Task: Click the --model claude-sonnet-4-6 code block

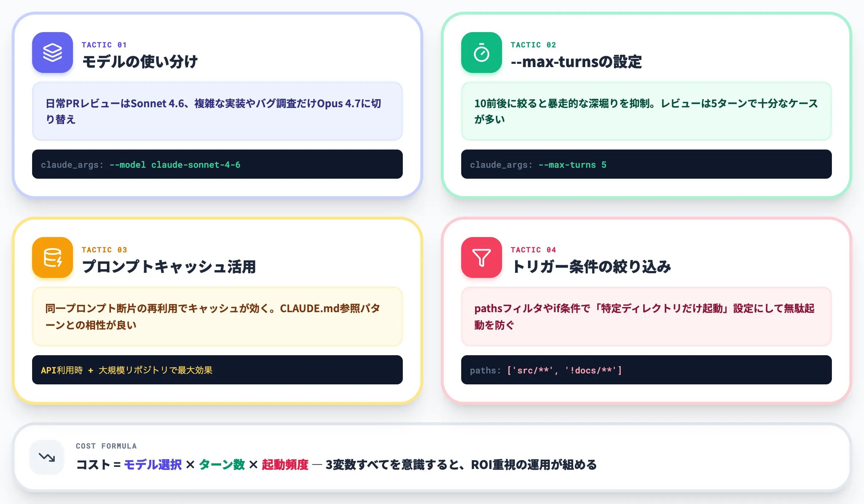Action: coord(217,164)
